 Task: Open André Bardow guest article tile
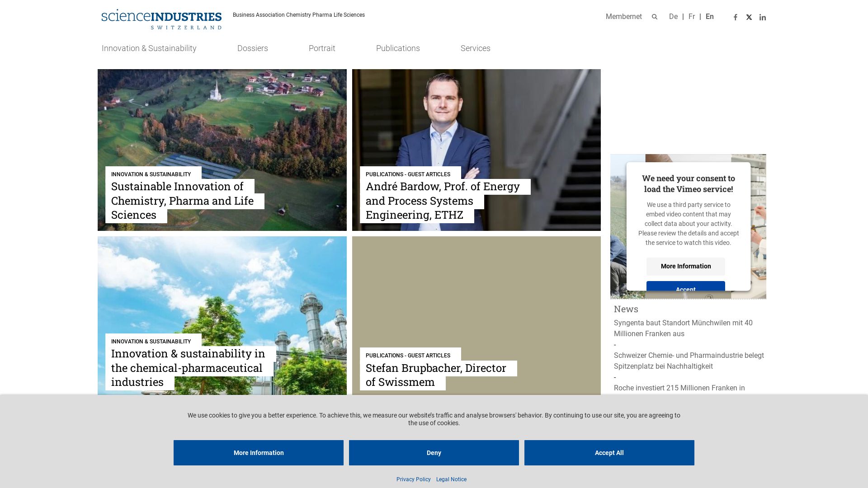pyautogui.click(x=476, y=150)
